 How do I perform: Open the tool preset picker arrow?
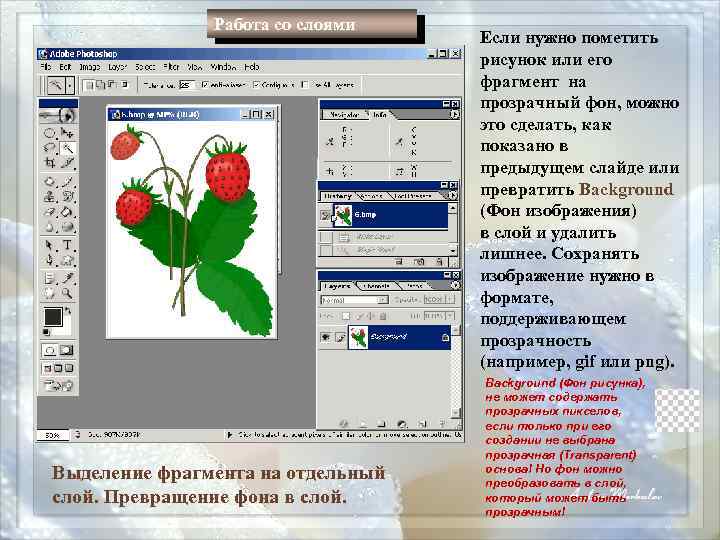(69, 85)
